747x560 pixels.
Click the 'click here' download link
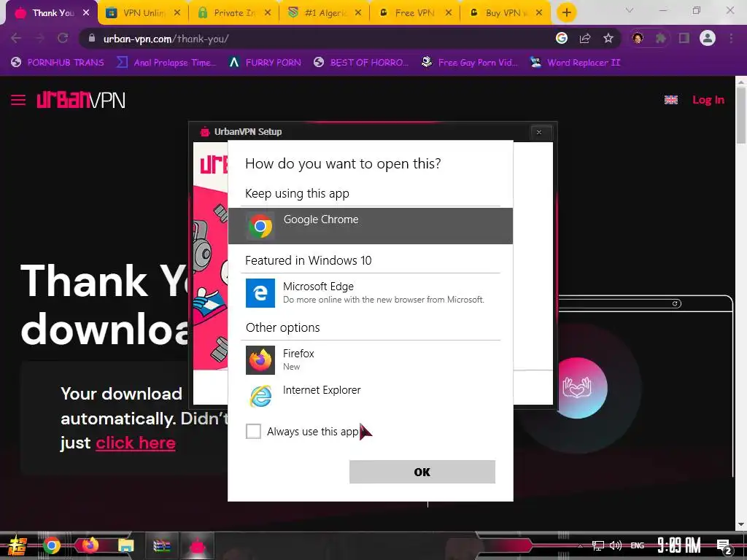tap(136, 443)
